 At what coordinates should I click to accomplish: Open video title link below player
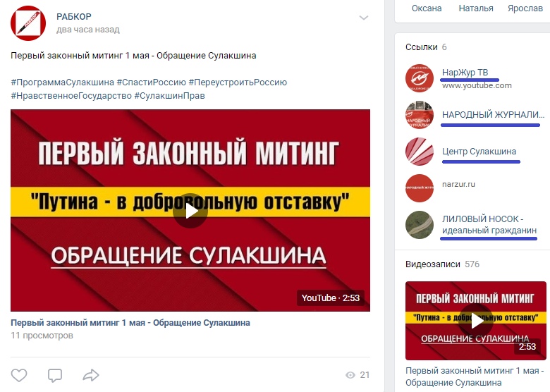coord(130,323)
